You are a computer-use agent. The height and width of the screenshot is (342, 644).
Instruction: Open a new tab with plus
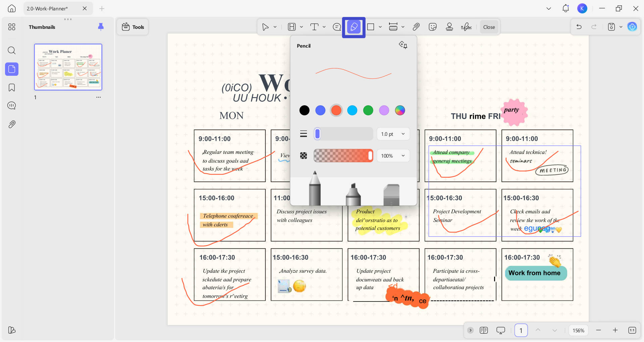coord(102,8)
